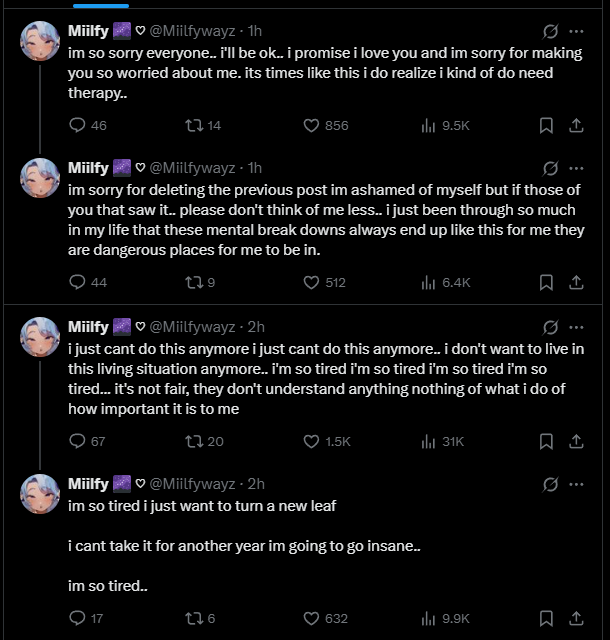Bookmark the first post about therapy

click(546, 125)
